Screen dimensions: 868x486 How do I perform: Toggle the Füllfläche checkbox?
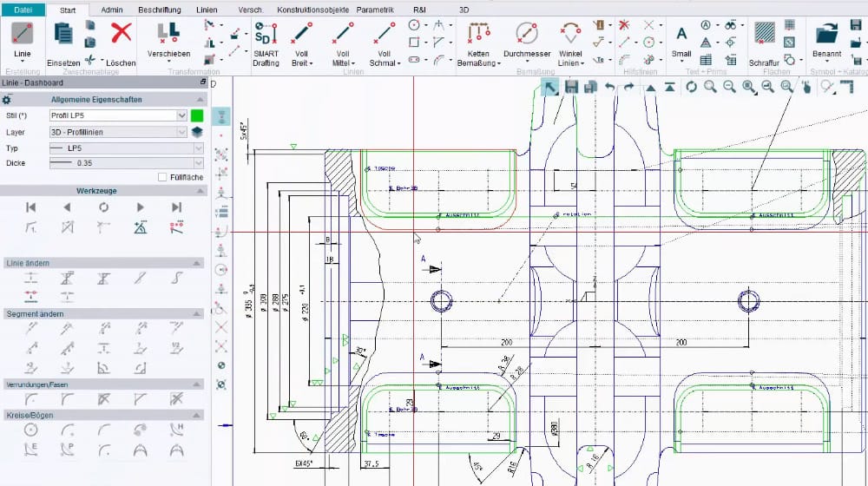click(162, 177)
